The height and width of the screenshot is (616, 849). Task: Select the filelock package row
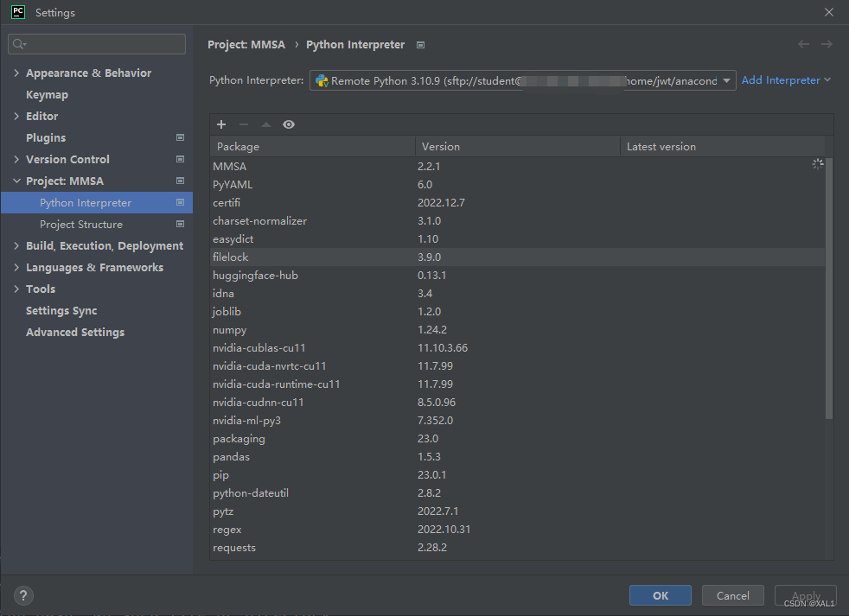[517, 257]
